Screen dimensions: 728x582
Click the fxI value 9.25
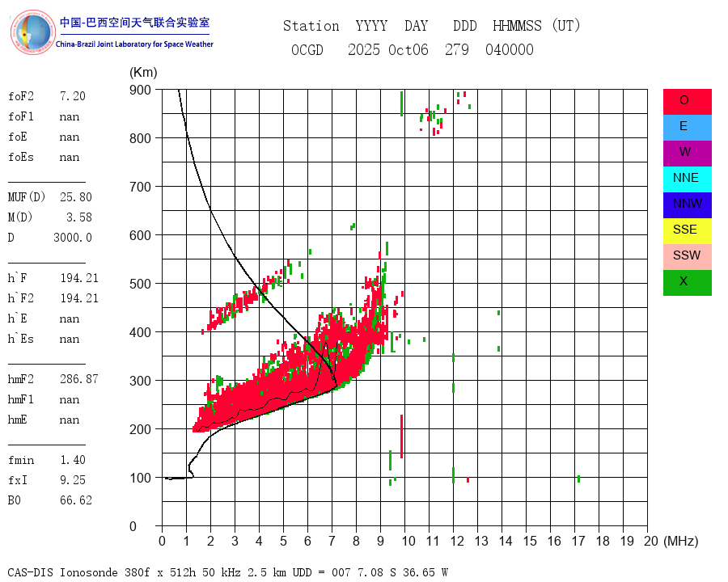click(x=73, y=480)
